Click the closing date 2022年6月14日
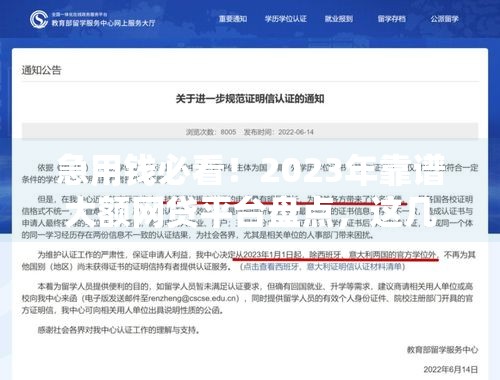500x380 pixels. point(451,369)
